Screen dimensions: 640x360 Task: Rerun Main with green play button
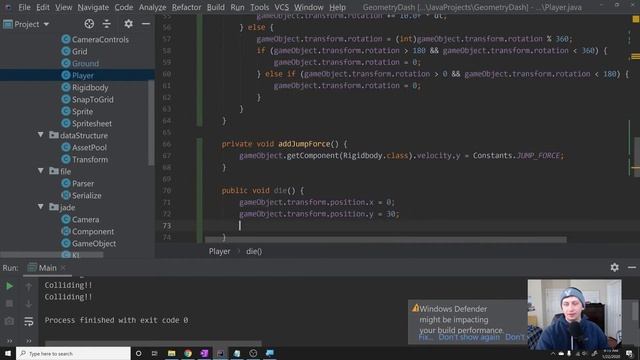[9, 286]
